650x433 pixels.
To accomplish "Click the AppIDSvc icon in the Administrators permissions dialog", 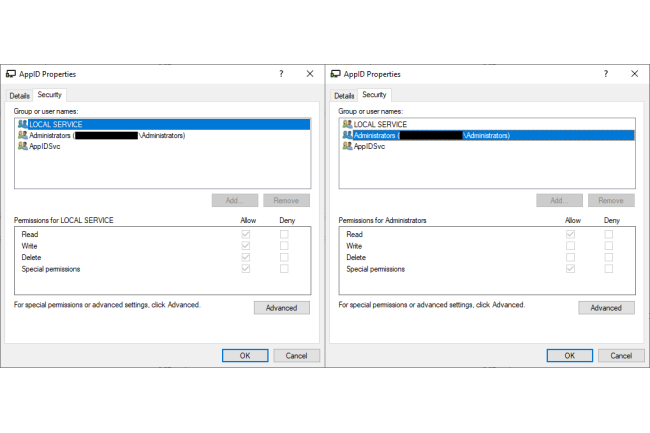I will pos(347,146).
